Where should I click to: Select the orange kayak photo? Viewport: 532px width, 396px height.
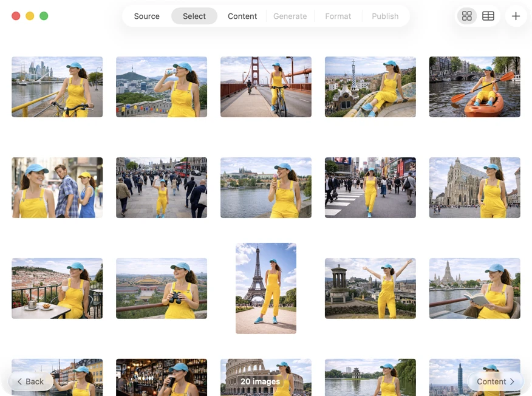point(474,87)
